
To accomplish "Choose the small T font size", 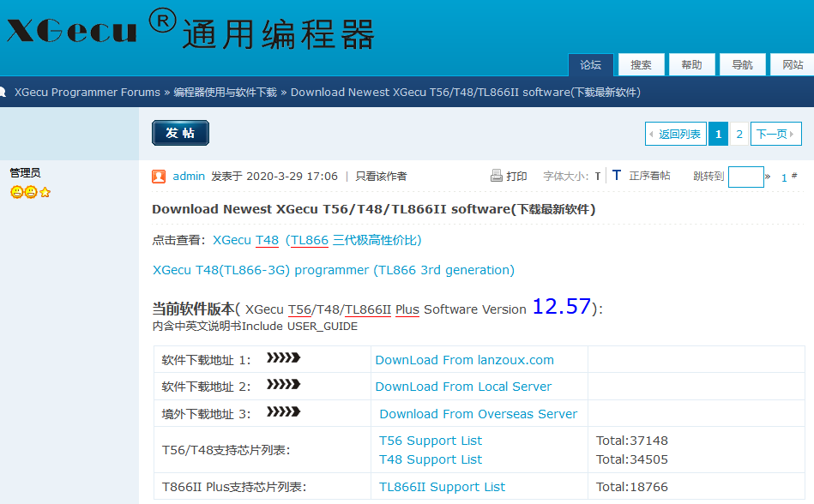I will (598, 177).
